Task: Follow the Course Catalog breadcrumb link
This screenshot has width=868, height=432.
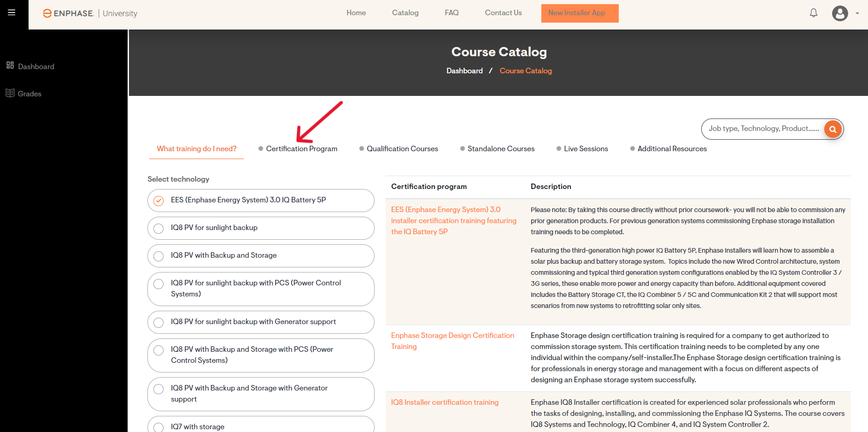Action: click(526, 71)
